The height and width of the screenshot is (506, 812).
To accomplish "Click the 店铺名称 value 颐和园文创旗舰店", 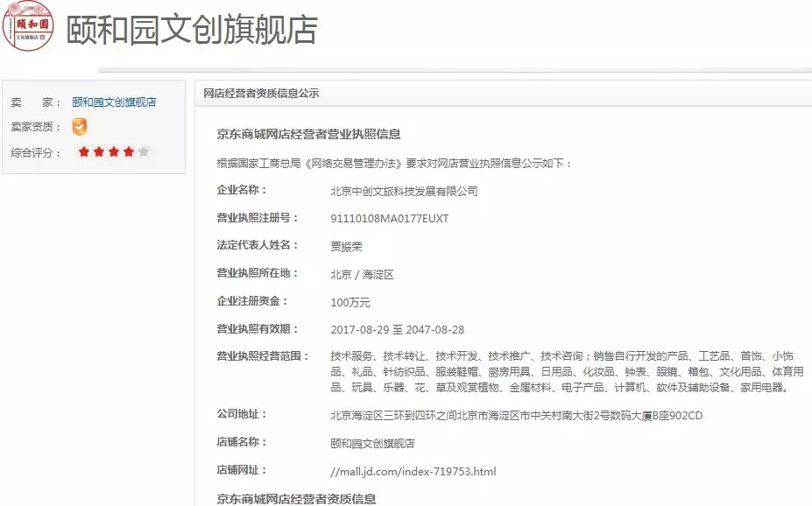I will [372, 443].
